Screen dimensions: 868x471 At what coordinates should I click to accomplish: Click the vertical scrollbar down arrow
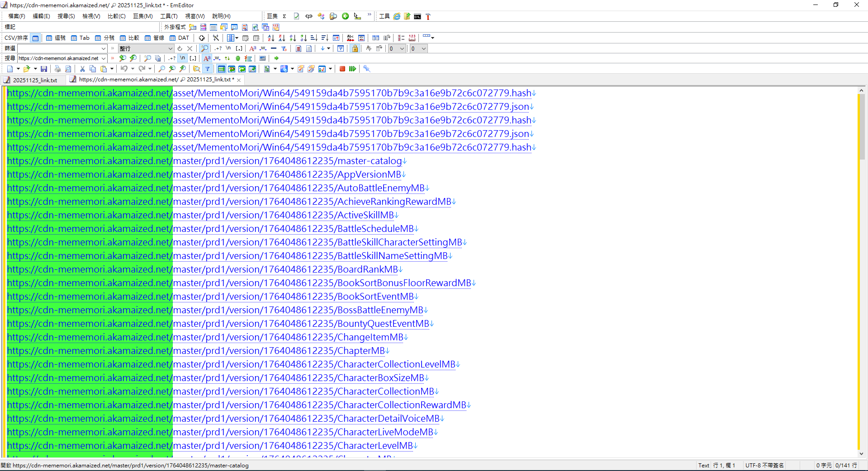(x=861, y=454)
